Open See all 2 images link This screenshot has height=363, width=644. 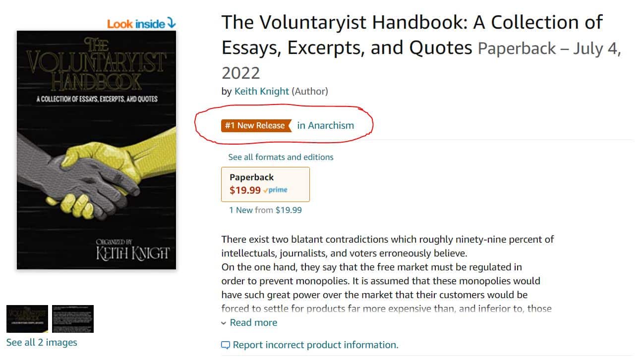pos(42,342)
